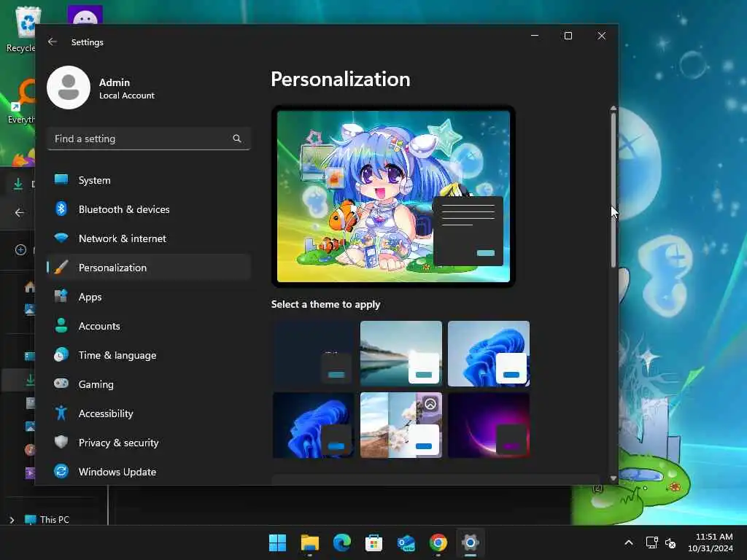The height and width of the screenshot is (560, 747).
Task: Open Time & language settings
Action: point(149,355)
